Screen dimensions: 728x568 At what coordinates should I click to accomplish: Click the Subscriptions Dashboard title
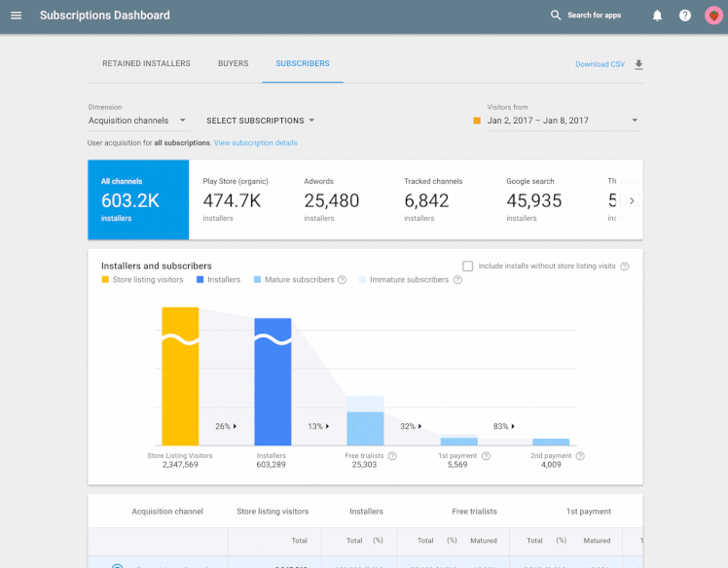tap(105, 16)
